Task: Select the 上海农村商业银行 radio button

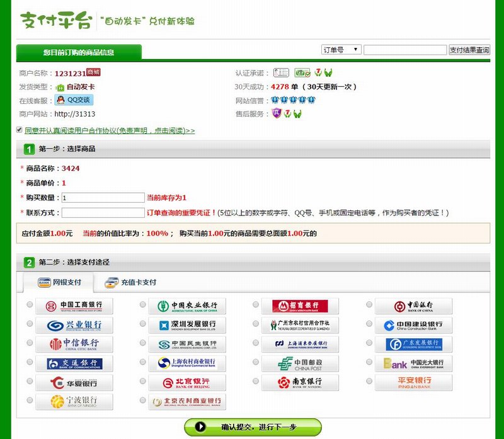Action: click(x=143, y=362)
